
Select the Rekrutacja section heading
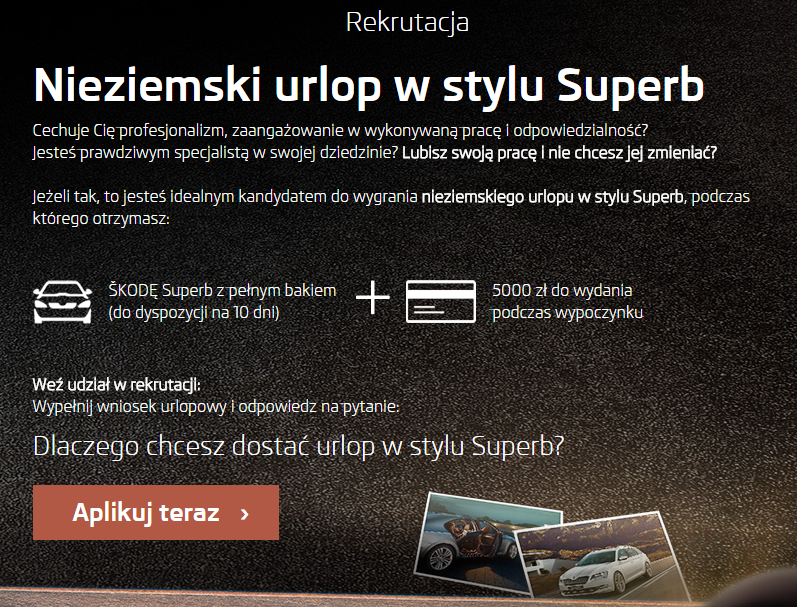[x=407, y=22]
